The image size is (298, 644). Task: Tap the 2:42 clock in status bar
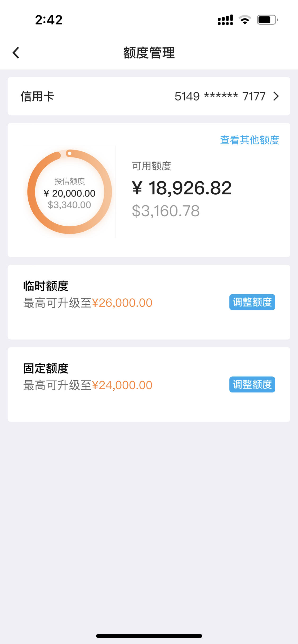tap(49, 20)
